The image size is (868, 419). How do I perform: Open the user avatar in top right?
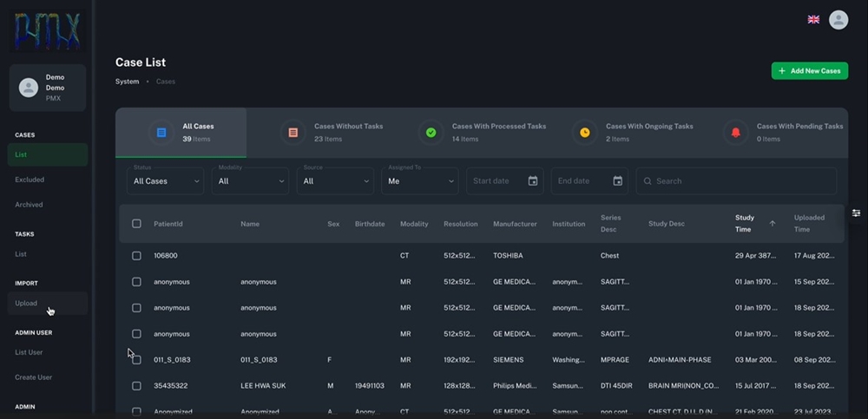tap(838, 19)
